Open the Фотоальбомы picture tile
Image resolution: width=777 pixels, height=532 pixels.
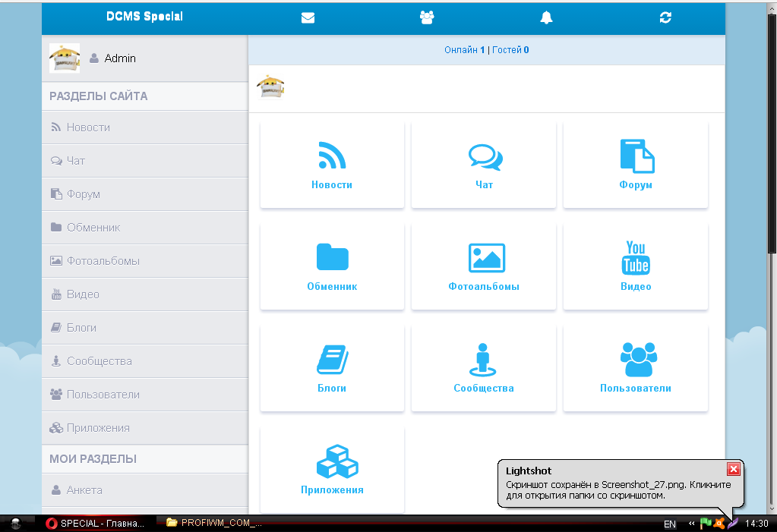tap(484, 266)
